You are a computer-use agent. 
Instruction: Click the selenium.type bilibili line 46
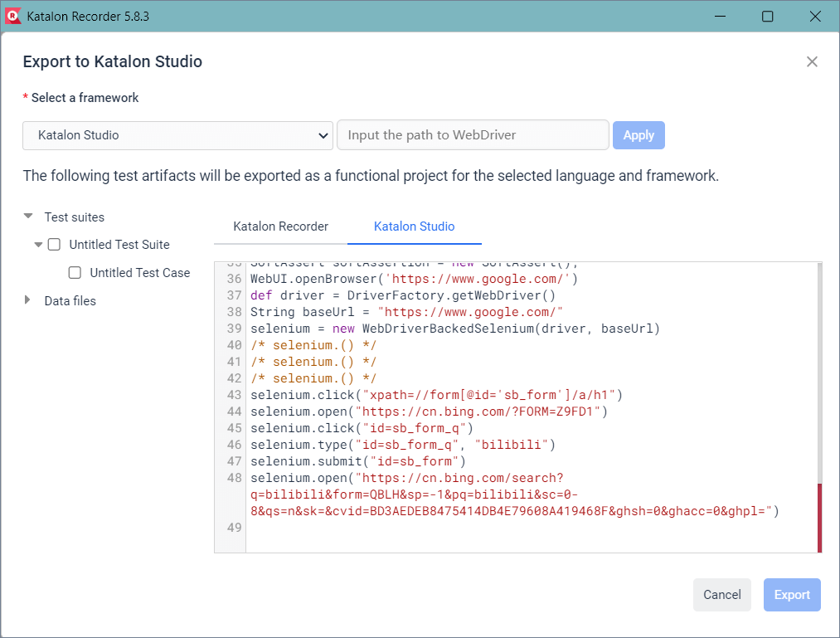tap(403, 445)
